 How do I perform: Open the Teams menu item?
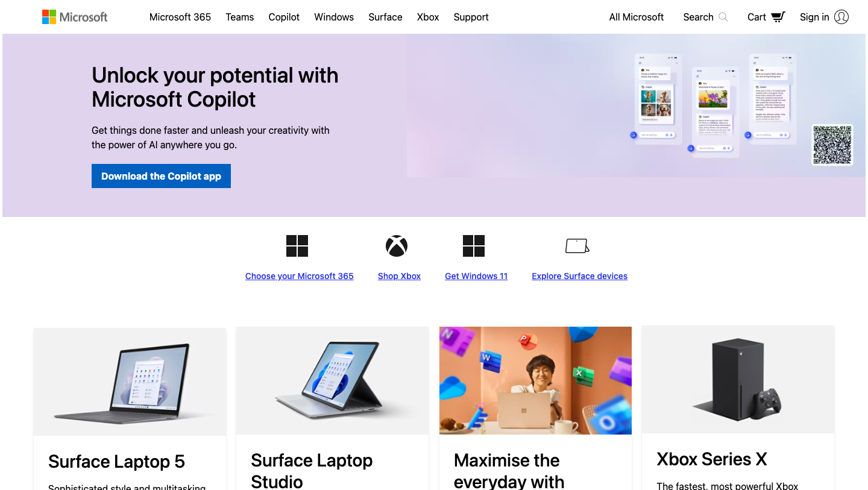click(x=239, y=17)
